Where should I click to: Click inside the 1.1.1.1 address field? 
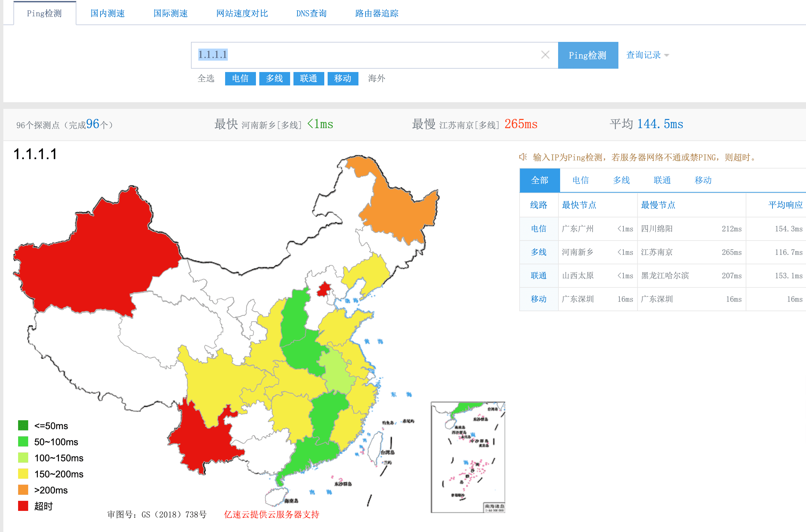[375, 55]
